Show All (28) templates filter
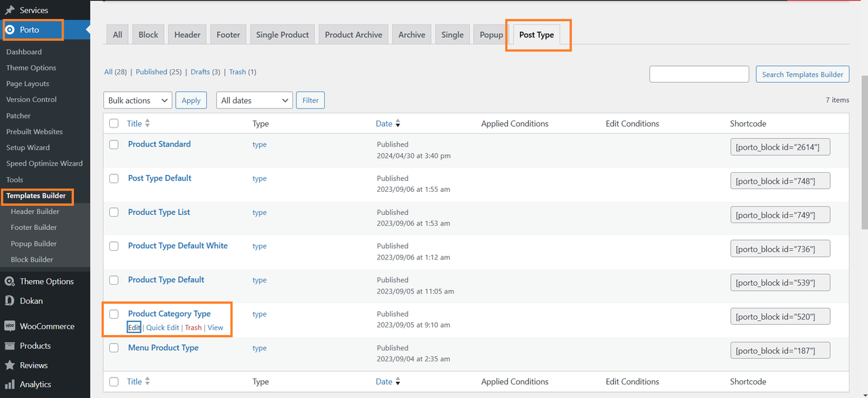The height and width of the screenshot is (398, 868). point(116,72)
